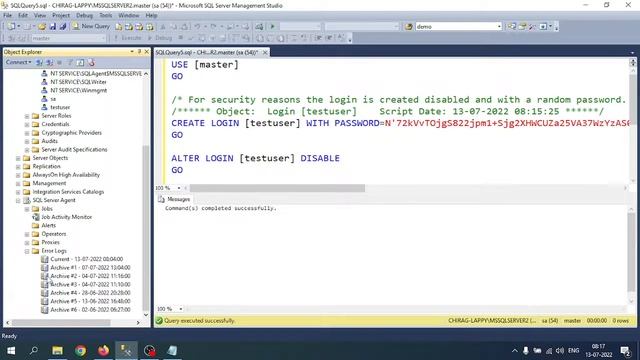The width and height of the screenshot is (640, 360).
Task: Select the sa login in Object Explorer
Action: click(53, 99)
